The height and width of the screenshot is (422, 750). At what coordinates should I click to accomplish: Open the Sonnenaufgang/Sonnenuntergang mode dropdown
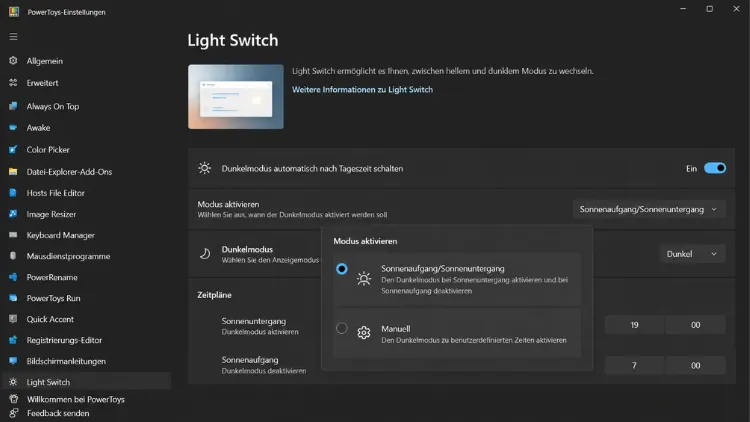tap(649, 209)
